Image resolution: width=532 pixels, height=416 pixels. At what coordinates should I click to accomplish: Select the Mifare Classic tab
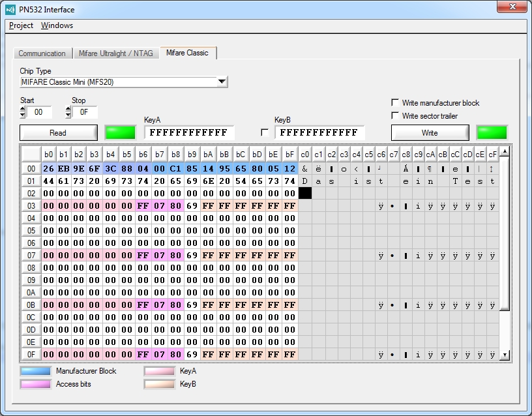click(x=187, y=53)
